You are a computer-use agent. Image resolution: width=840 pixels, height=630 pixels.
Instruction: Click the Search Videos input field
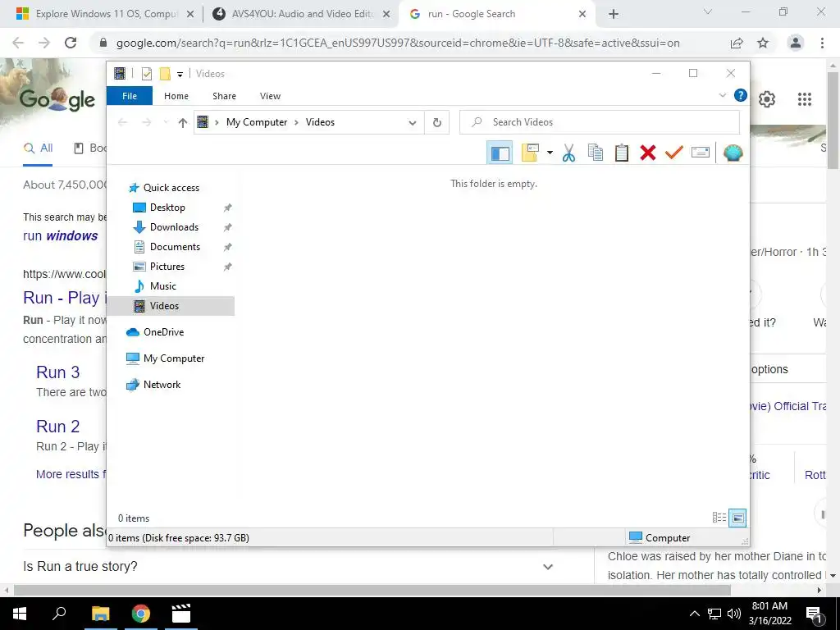[600, 122]
